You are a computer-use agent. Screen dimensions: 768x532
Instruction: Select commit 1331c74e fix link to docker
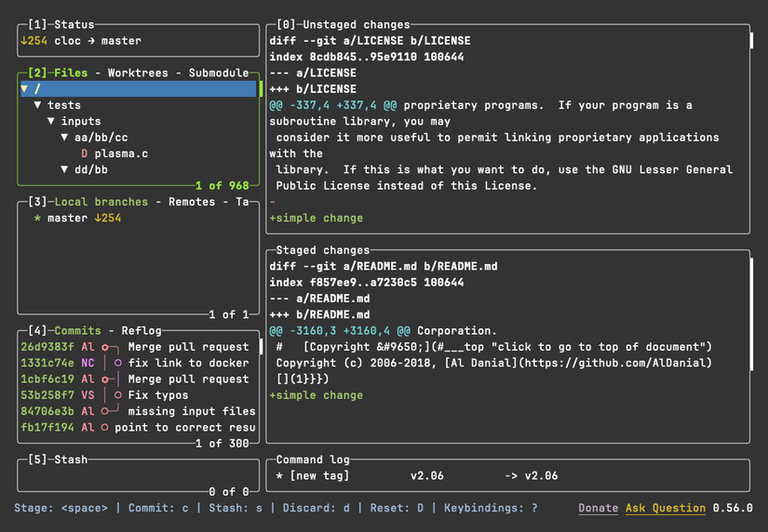pos(138,363)
